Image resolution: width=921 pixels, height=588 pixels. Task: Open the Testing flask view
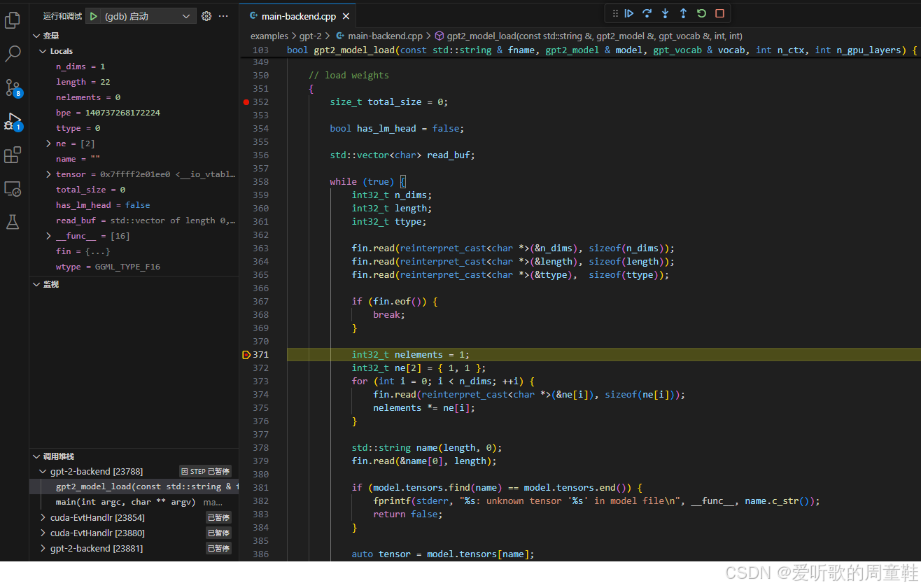pos(13,222)
